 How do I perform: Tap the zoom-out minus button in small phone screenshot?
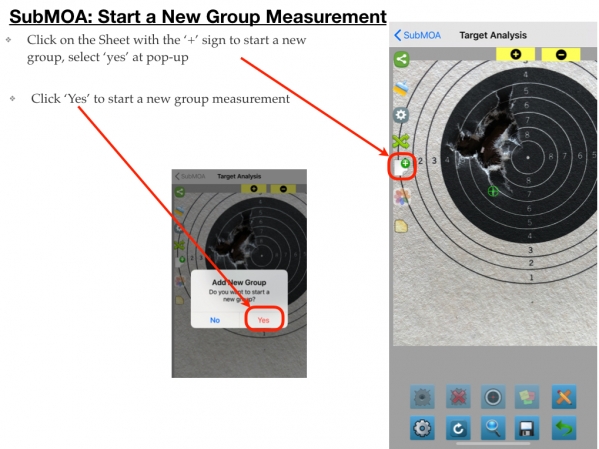283,189
